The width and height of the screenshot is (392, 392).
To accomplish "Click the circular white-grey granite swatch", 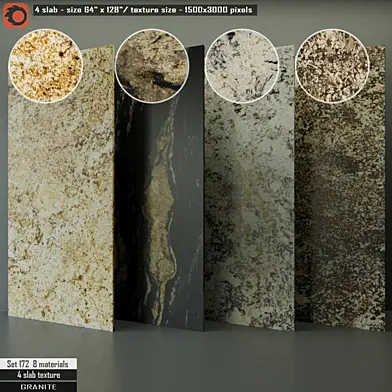I will 242,66.
